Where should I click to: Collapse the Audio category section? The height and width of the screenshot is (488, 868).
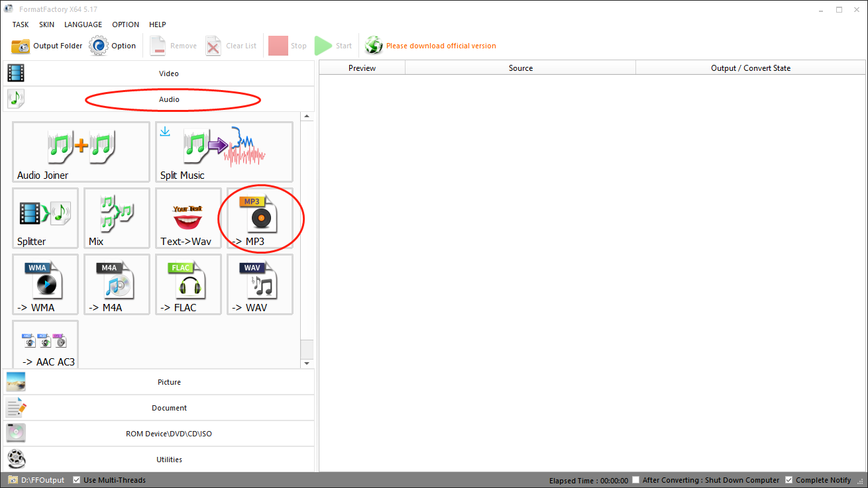tap(158, 99)
